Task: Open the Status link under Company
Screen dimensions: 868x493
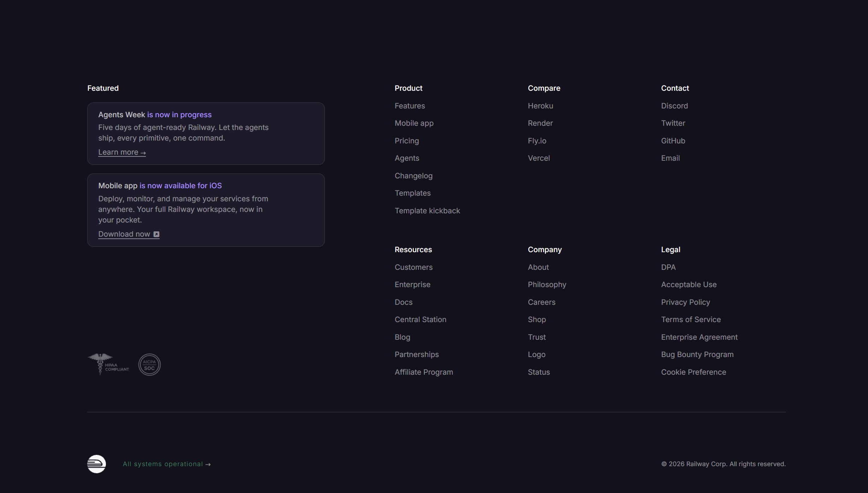Action: click(539, 372)
